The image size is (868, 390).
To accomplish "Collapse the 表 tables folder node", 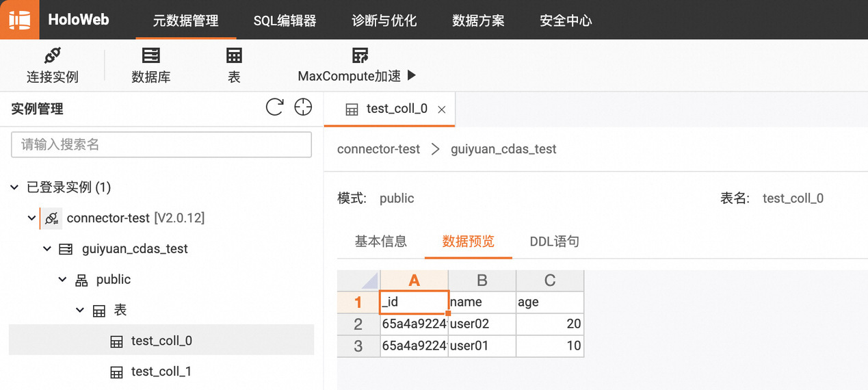I will pos(80,311).
